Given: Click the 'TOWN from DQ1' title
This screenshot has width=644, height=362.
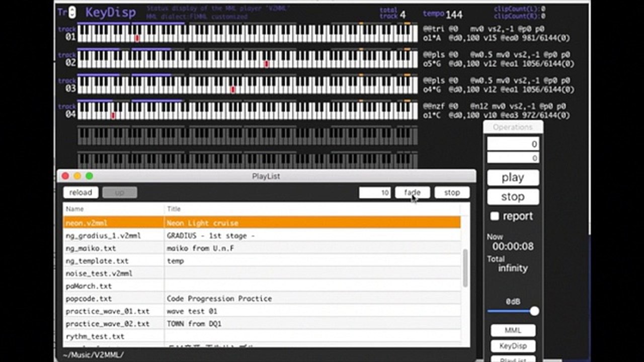Looking at the screenshot, I should pyautogui.click(x=194, y=323).
